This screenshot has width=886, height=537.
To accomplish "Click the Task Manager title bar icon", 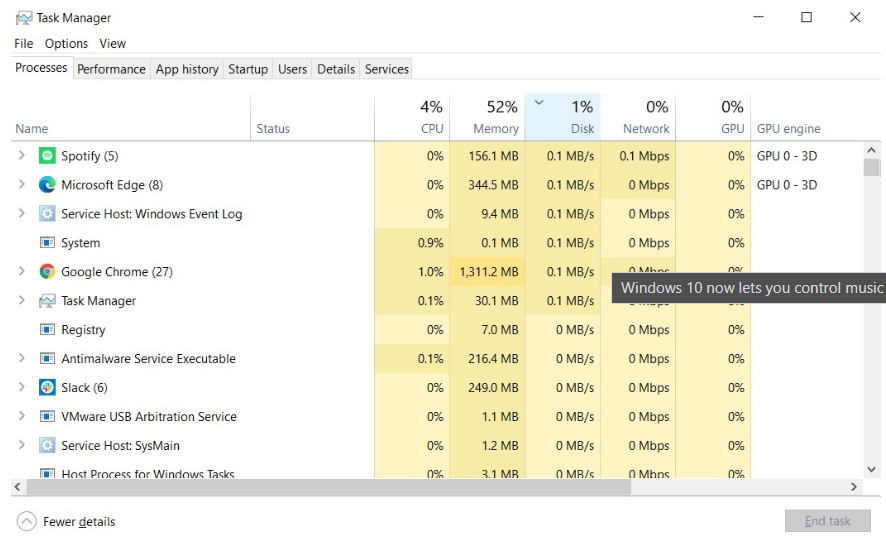I will click(x=24, y=18).
